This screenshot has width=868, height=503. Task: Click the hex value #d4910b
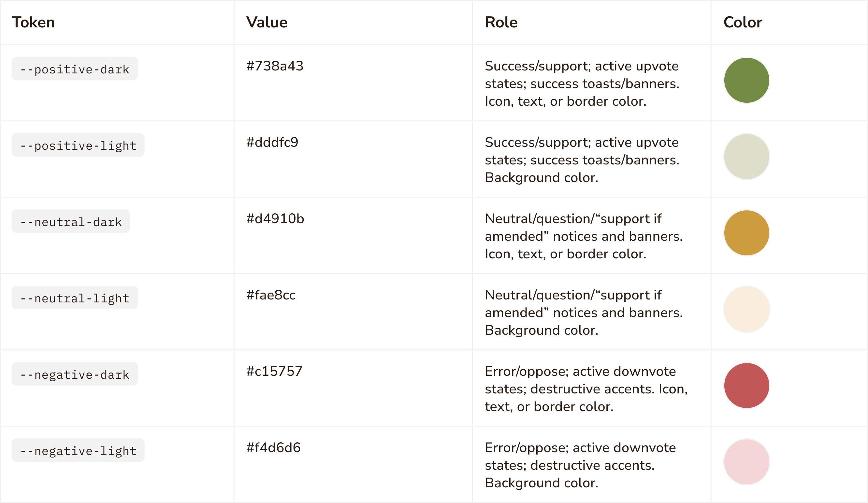click(x=275, y=219)
